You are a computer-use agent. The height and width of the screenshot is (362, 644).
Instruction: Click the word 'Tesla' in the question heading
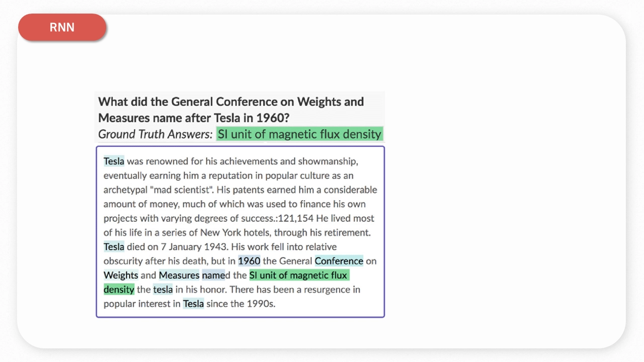(226, 118)
